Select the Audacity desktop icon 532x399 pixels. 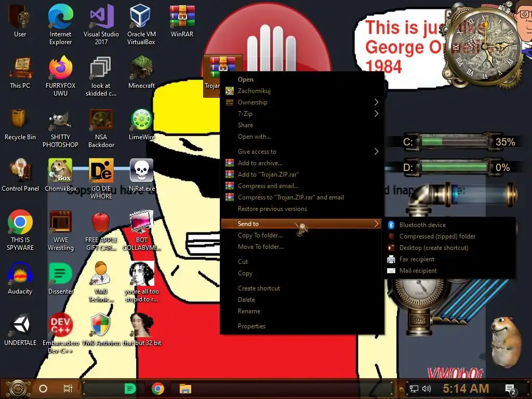20,278
